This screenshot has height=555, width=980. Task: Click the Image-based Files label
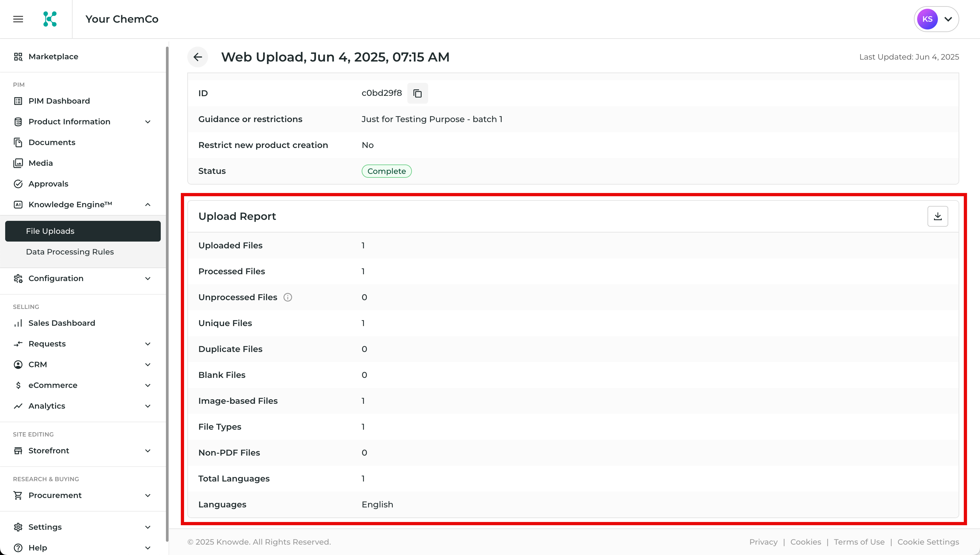238,401
